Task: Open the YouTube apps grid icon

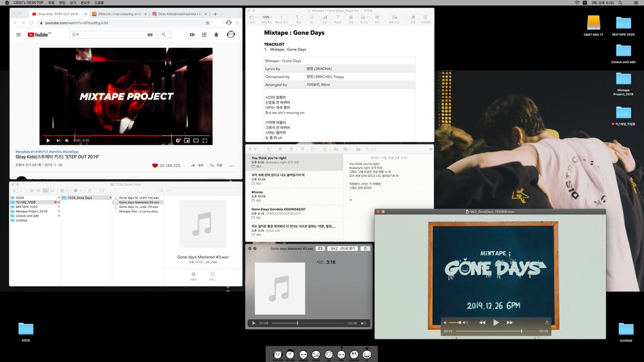Action: click(204, 34)
